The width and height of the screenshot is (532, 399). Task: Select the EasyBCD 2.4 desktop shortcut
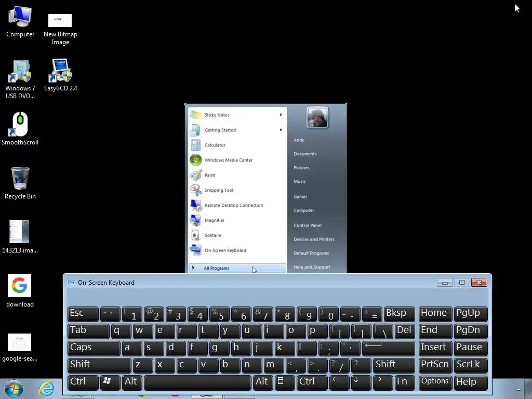pos(60,75)
